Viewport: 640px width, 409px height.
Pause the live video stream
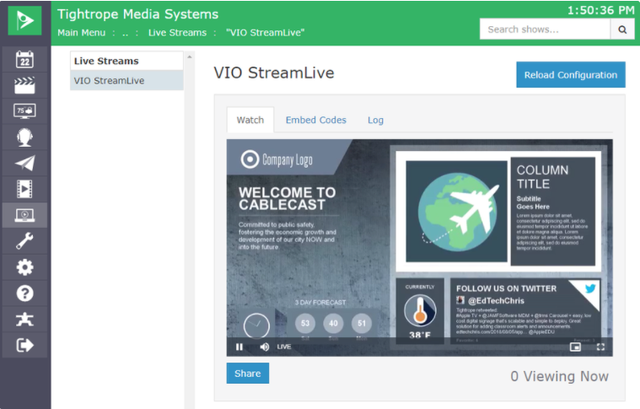pos(239,347)
